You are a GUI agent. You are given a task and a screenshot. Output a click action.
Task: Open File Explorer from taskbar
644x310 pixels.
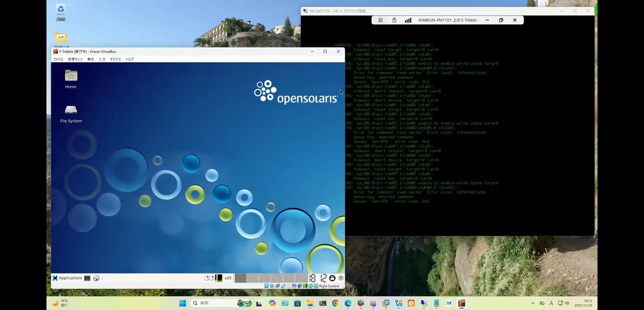tap(310, 303)
